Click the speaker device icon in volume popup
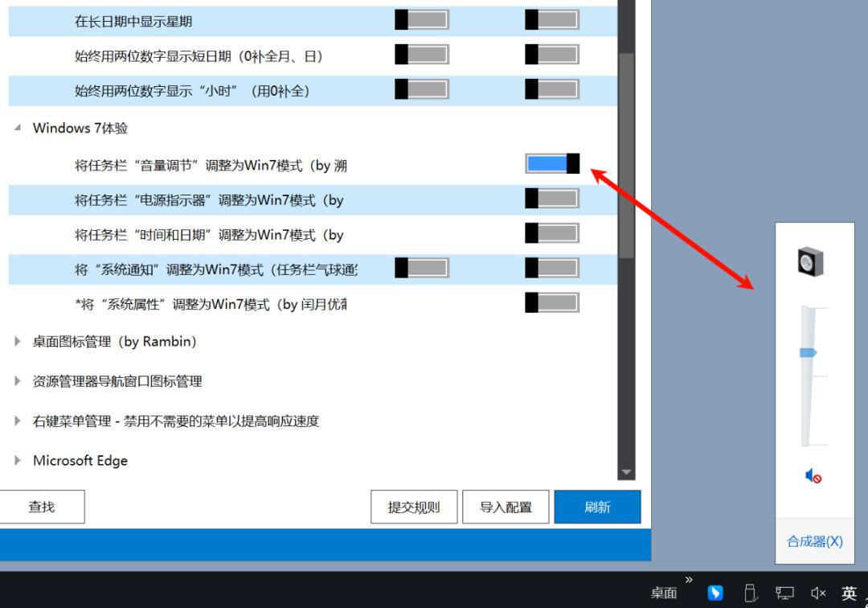This screenshot has height=608, width=868. click(x=811, y=263)
